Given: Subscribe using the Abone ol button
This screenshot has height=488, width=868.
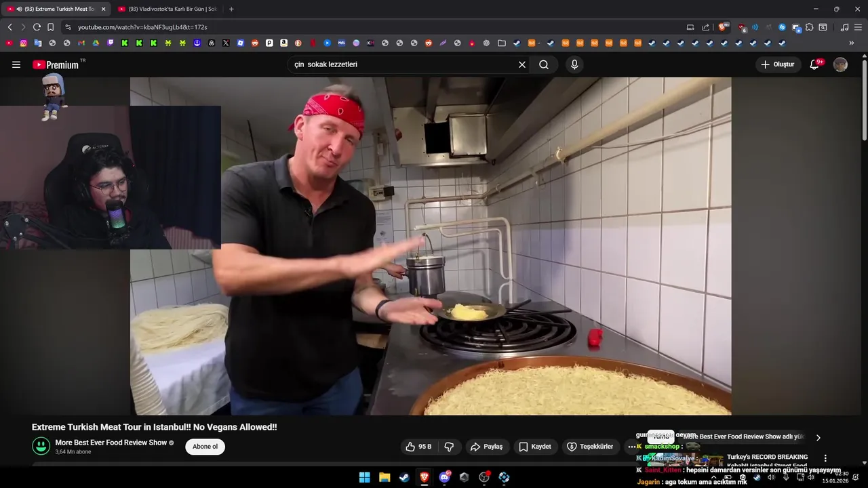Looking at the screenshot, I should (x=205, y=447).
